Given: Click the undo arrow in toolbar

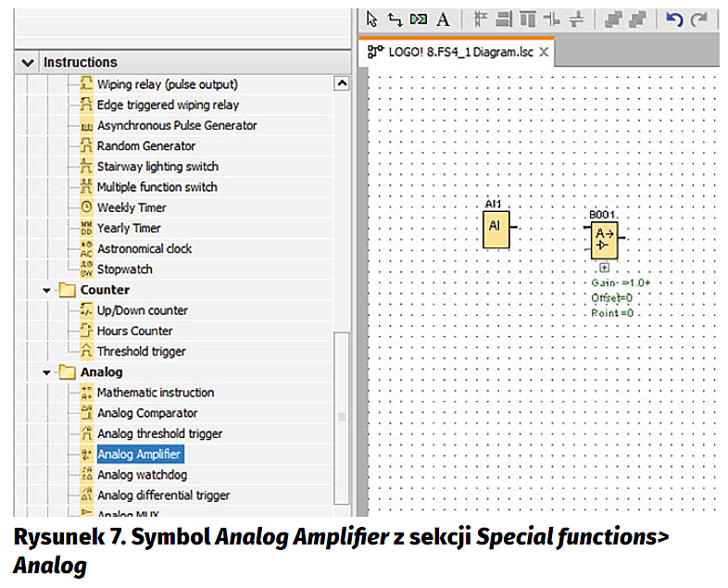Looking at the screenshot, I should click(x=674, y=19).
